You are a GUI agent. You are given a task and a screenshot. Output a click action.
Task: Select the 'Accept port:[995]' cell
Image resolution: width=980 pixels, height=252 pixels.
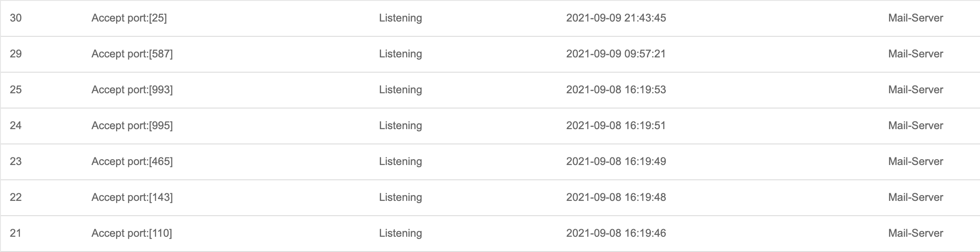(x=132, y=126)
